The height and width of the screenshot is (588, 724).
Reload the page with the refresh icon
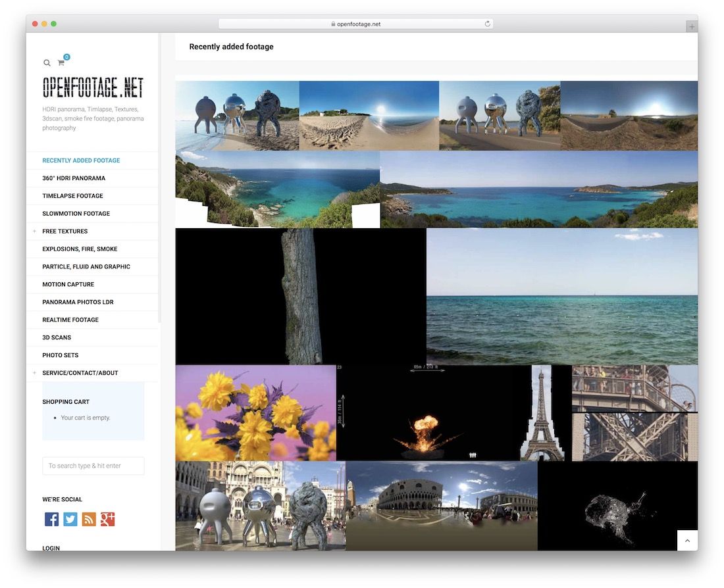[x=487, y=24]
